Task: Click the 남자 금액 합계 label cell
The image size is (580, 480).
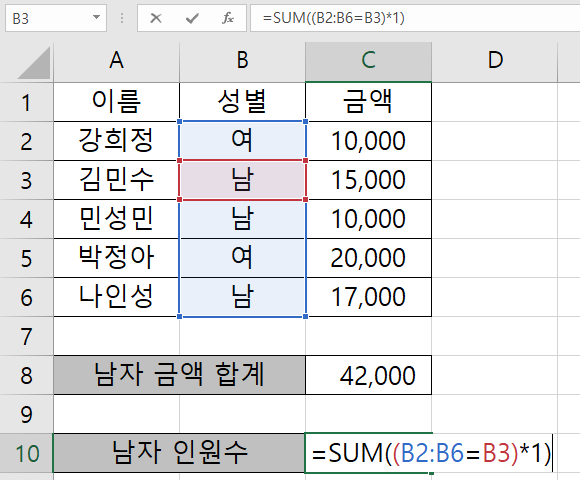Action: 179,375
